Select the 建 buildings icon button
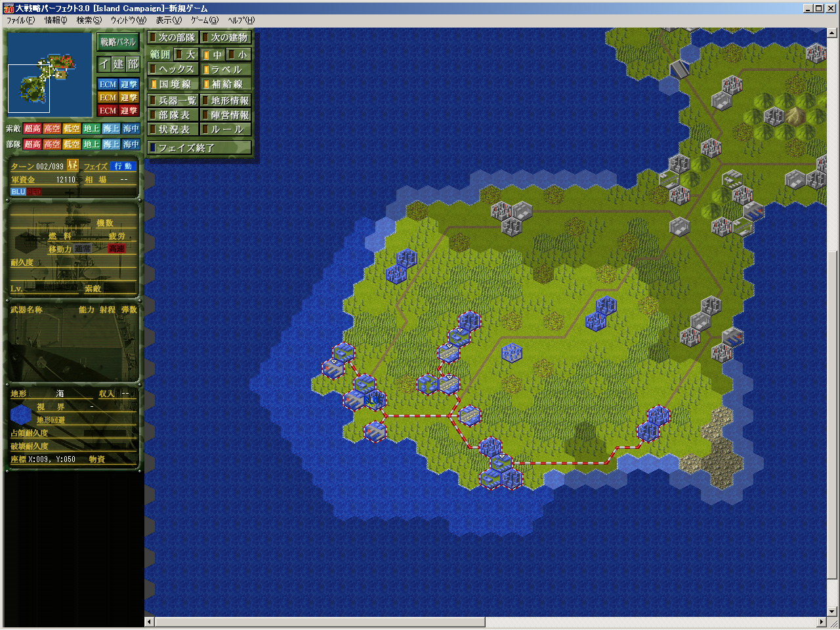The image size is (840, 630). (118, 64)
